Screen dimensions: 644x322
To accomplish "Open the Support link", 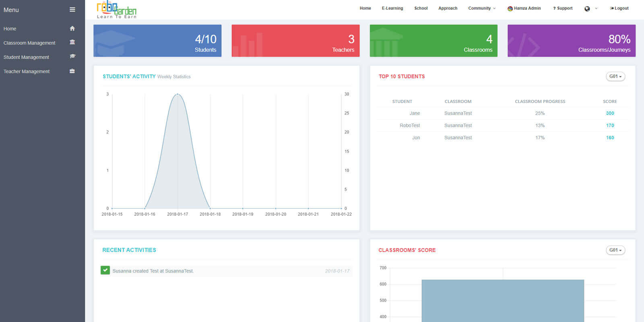I will point(563,8).
